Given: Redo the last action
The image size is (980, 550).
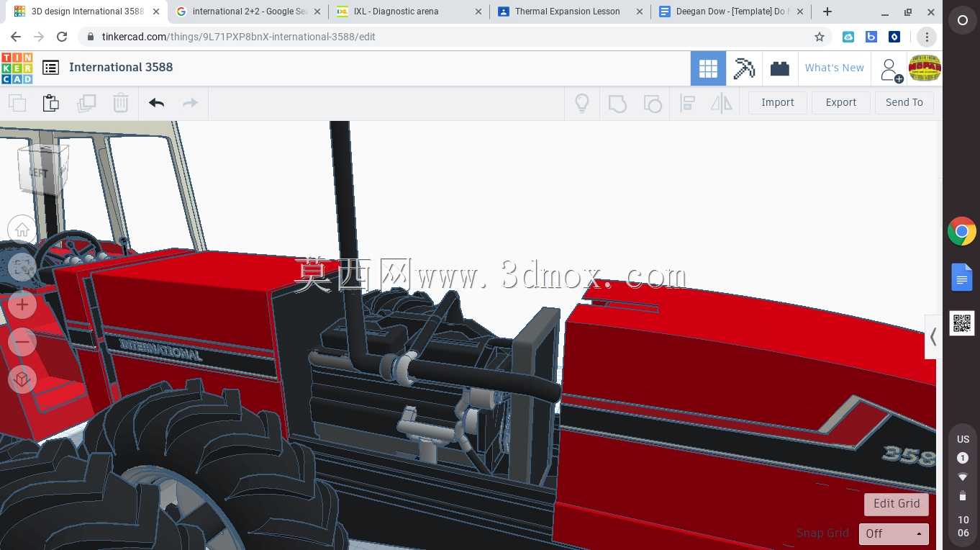Looking at the screenshot, I should point(190,103).
